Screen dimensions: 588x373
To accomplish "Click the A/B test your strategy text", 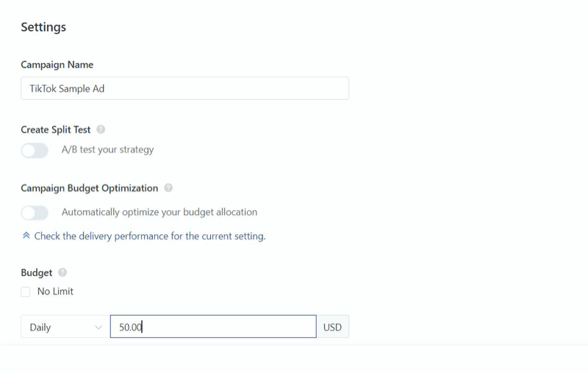I will (107, 150).
